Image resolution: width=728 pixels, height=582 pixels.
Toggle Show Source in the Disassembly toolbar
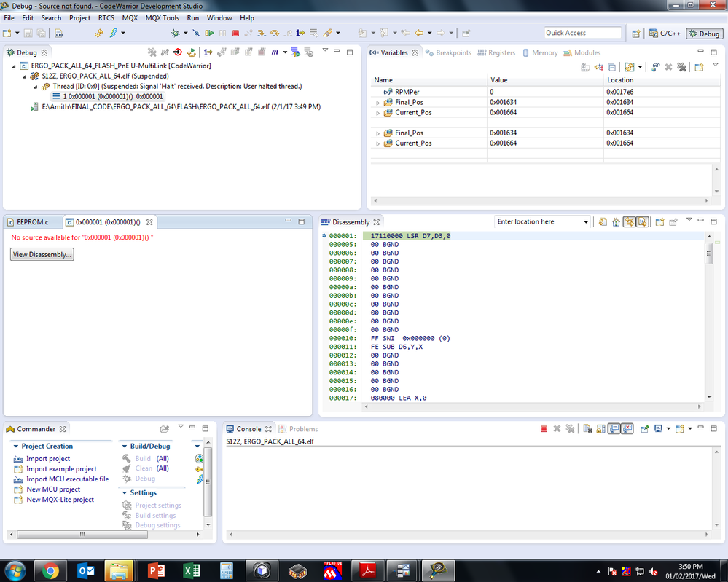tap(642, 222)
